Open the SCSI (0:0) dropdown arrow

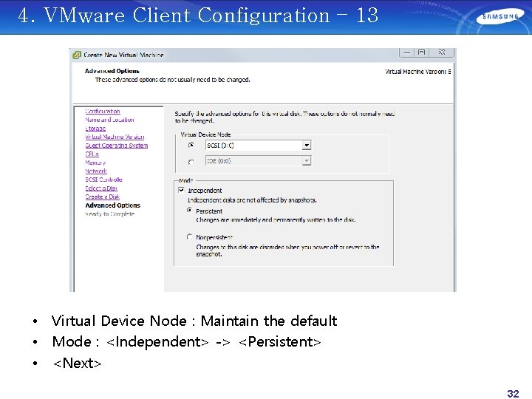coord(307,146)
